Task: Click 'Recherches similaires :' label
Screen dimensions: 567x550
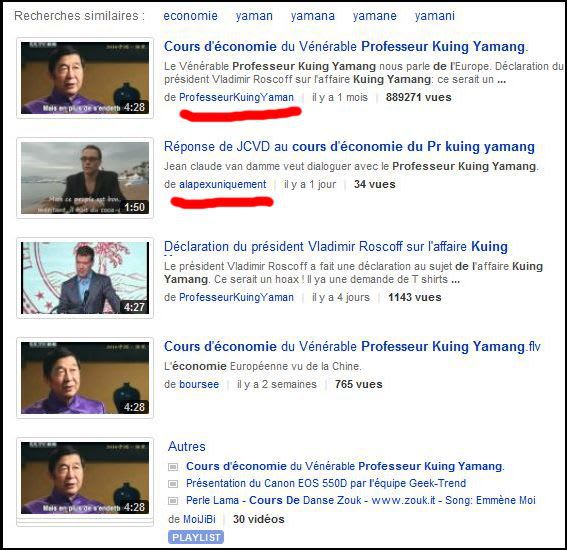Action: 79,16
